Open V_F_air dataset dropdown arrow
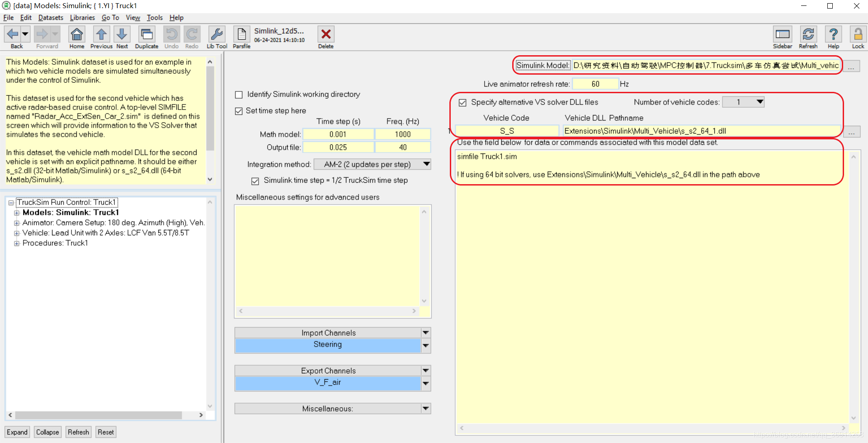The height and width of the screenshot is (443, 868). pyautogui.click(x=425, y=384)
